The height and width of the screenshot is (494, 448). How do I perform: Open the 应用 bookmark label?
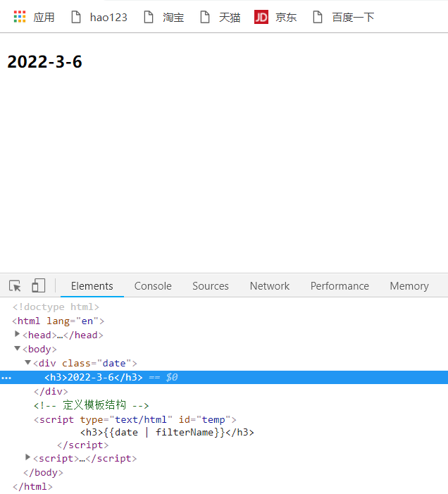44,17
